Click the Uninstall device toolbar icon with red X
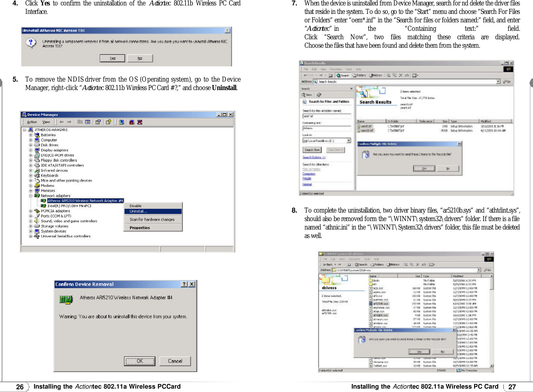The image size is (533, 392). point(140,122)
